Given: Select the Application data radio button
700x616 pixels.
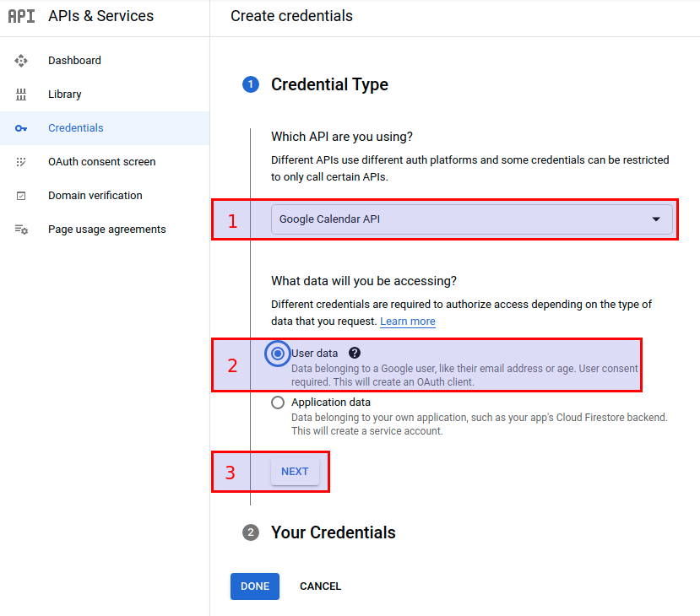Looking at the screenshot, I should (x=277, y=403).
